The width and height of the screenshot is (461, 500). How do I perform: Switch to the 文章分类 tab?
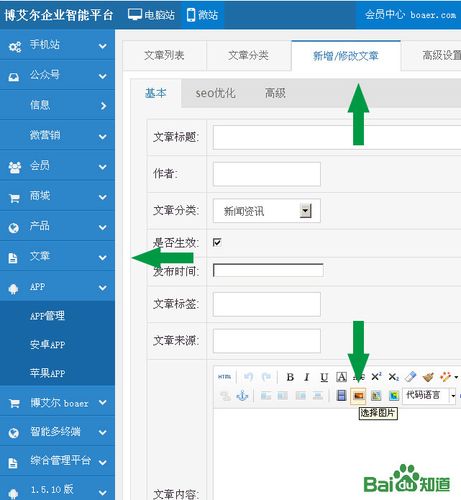tap(248, 55)
